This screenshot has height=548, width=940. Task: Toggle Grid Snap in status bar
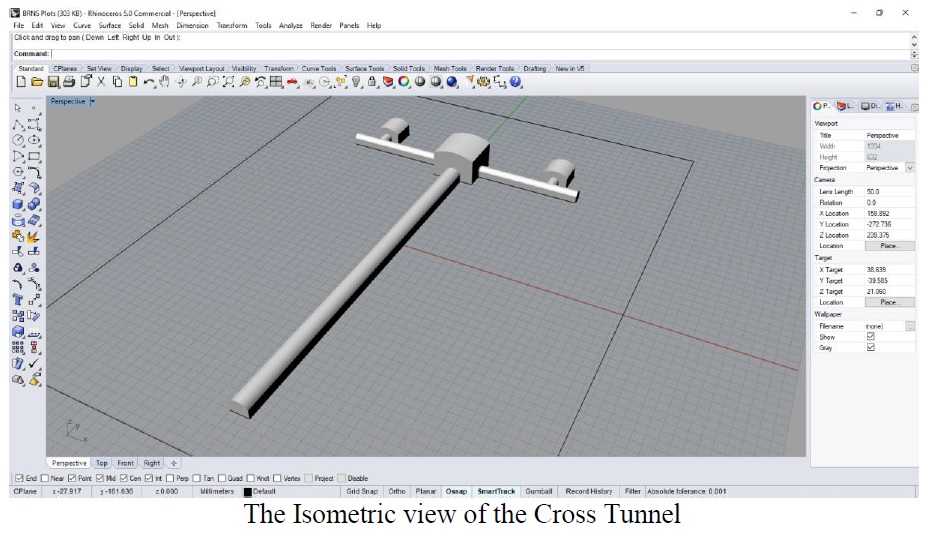pos(361,492)
